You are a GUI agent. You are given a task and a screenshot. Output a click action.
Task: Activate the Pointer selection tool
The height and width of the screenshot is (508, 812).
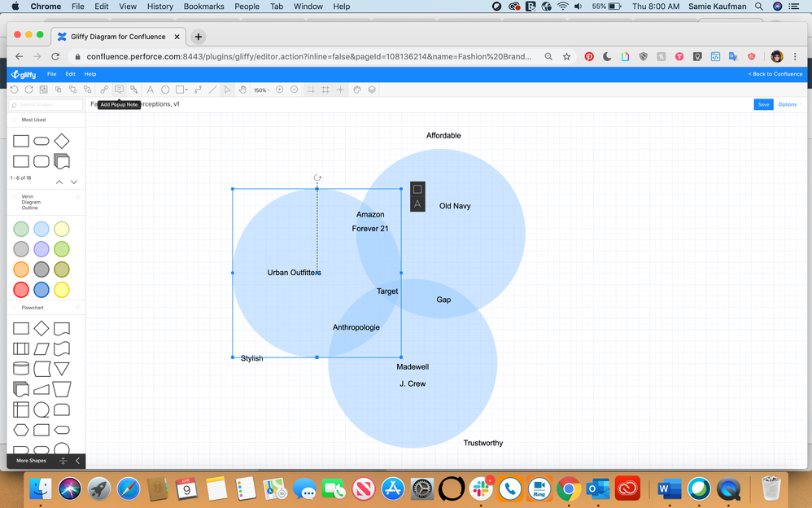(x=227, y=90)
